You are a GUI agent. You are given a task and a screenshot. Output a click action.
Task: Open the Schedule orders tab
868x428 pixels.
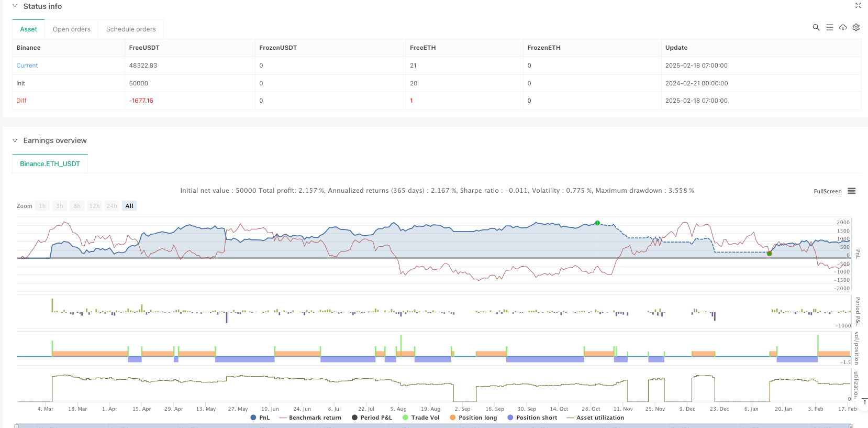click(131, 29)
